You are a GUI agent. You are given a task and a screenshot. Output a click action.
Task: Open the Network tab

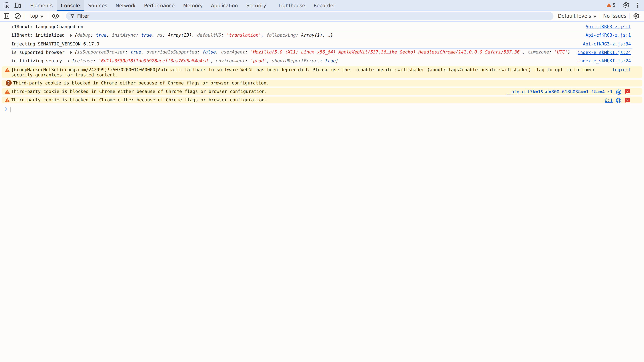coord(126,5)
